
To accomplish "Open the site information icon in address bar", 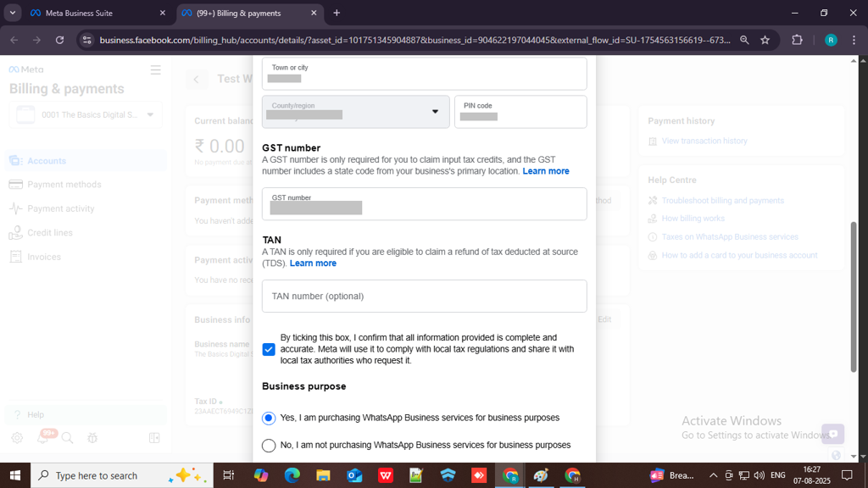I will point(87,40).
